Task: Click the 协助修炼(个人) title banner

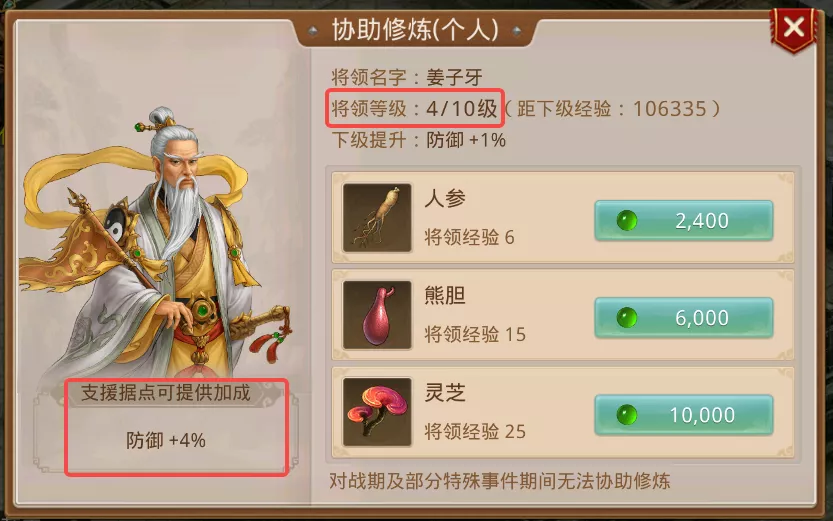Action: pyautogui.click(x=415, y=30)
